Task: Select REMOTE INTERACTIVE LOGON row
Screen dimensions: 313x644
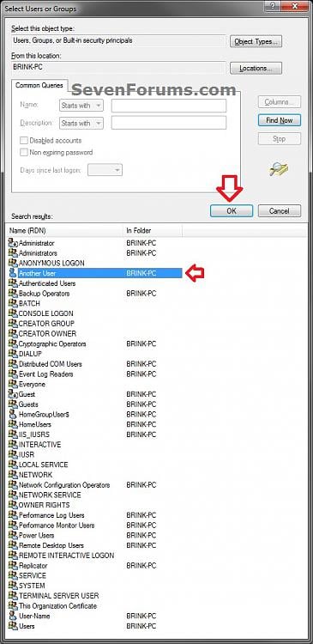Action: (94, 556)
